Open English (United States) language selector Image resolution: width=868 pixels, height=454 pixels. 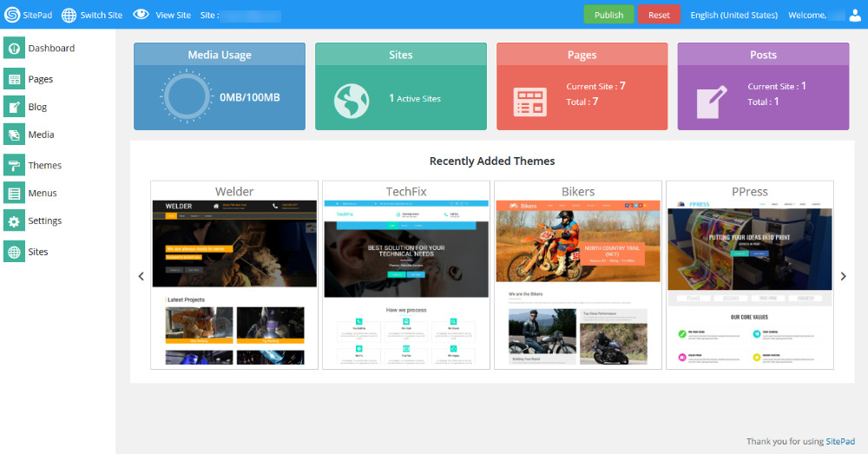coord(733,15)
